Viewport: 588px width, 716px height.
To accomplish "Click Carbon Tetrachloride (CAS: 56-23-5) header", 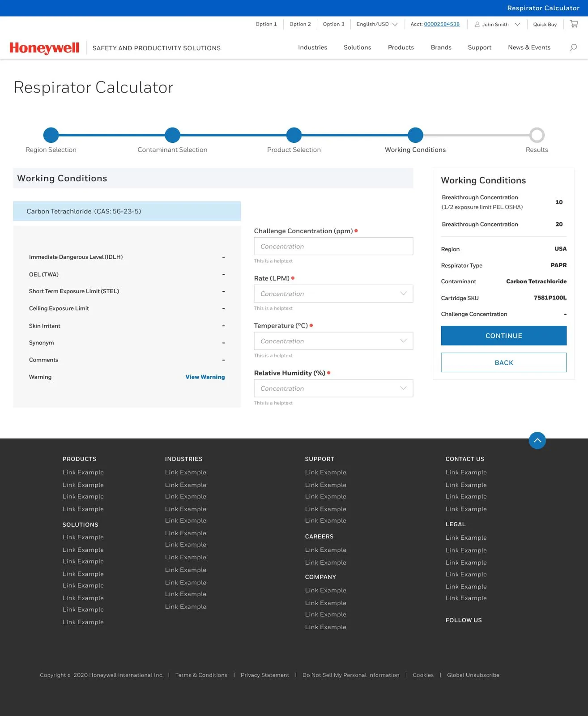I will point(127,211).
